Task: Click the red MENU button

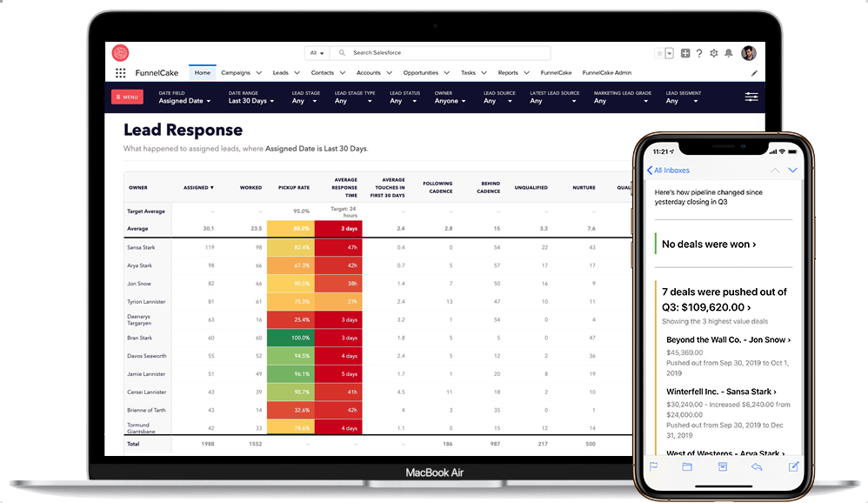Action: click(x=127, y=97)
